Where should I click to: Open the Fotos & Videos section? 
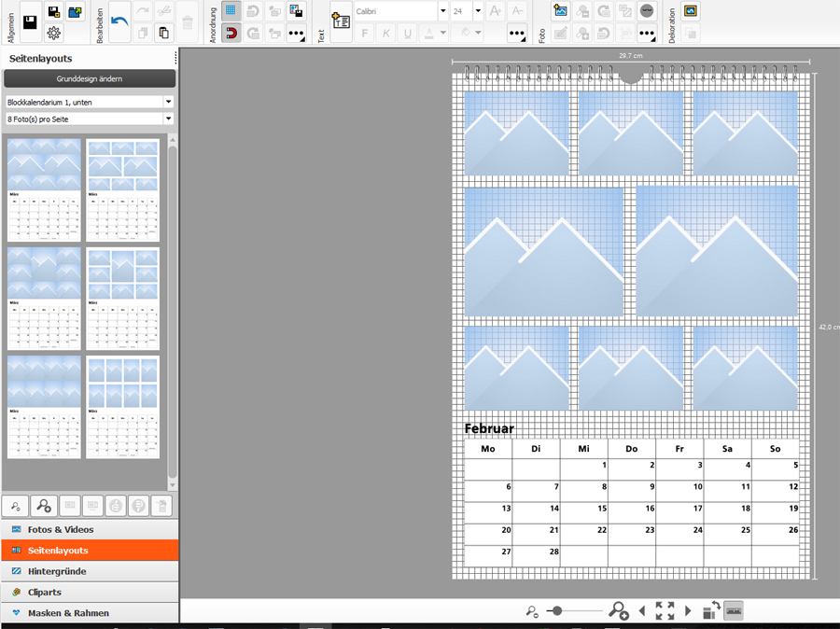pyautogui.click(x=90, y=529)
